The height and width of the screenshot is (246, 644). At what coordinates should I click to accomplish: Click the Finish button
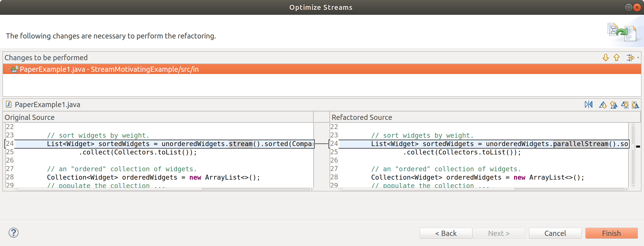click(x=611, y=233)
